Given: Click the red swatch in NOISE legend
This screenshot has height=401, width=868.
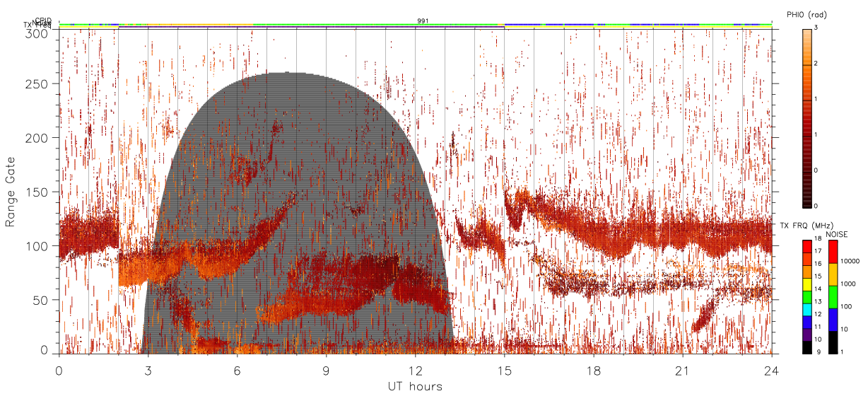Looking at the screenshot, I should pos(833,251).
